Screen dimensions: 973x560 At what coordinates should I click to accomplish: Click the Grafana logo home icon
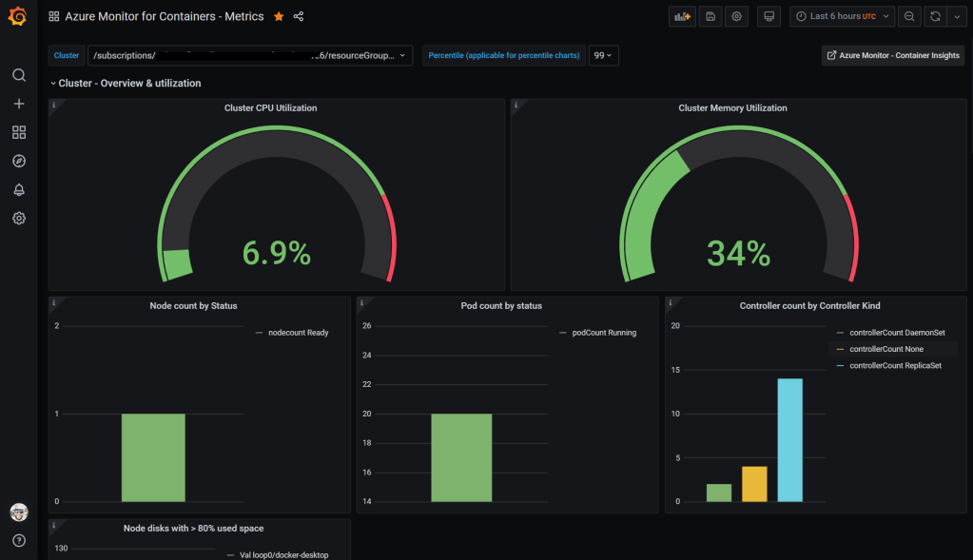pos(18,16)
